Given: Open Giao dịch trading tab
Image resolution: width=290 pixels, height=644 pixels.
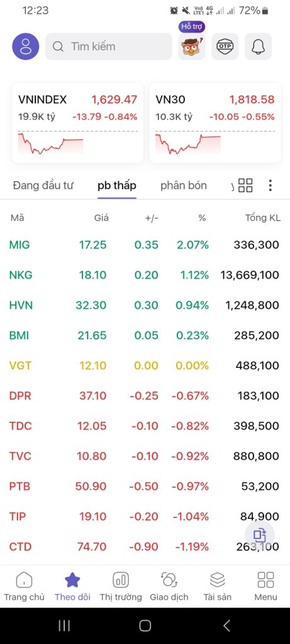Looking at the screenshot, I should pyautogui.click(x=169, y=587).
